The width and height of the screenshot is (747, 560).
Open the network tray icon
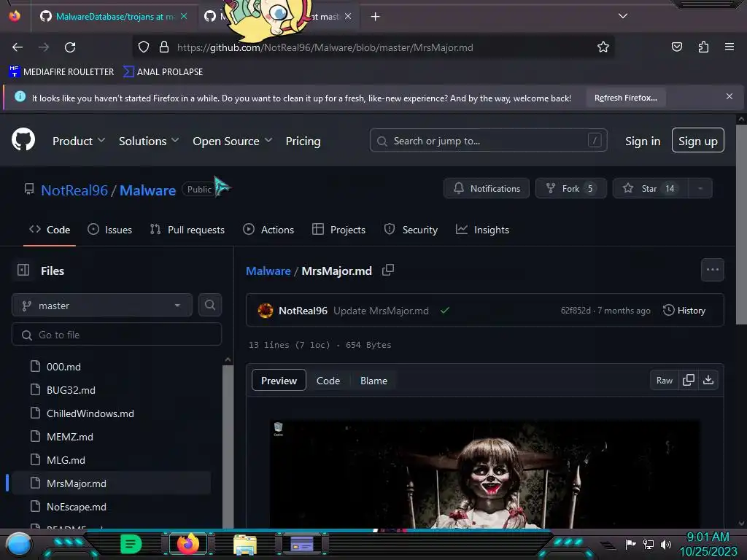coord(649,544)
